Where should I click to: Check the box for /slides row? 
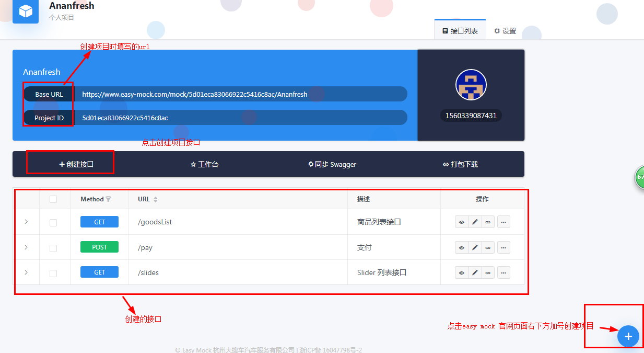click(53, 273)
